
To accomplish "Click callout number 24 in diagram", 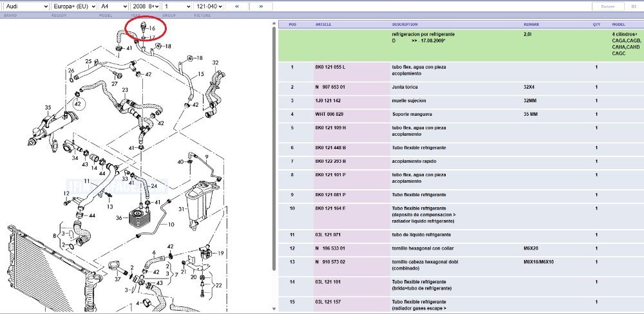I will (x=154, y=186).
